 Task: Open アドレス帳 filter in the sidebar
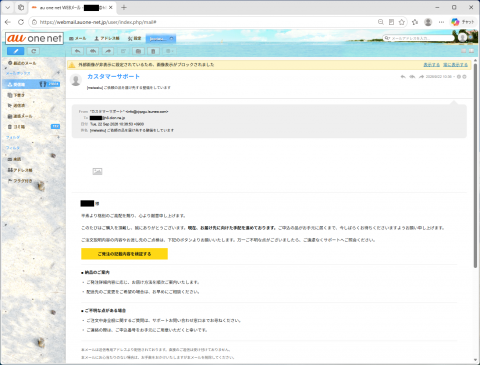pyautogui.click(x=20, y=170)
